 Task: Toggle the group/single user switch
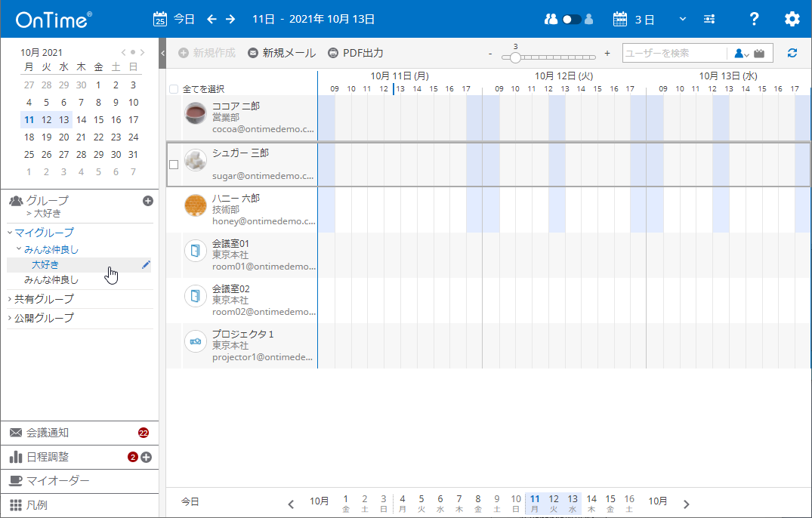coord(571,19)
